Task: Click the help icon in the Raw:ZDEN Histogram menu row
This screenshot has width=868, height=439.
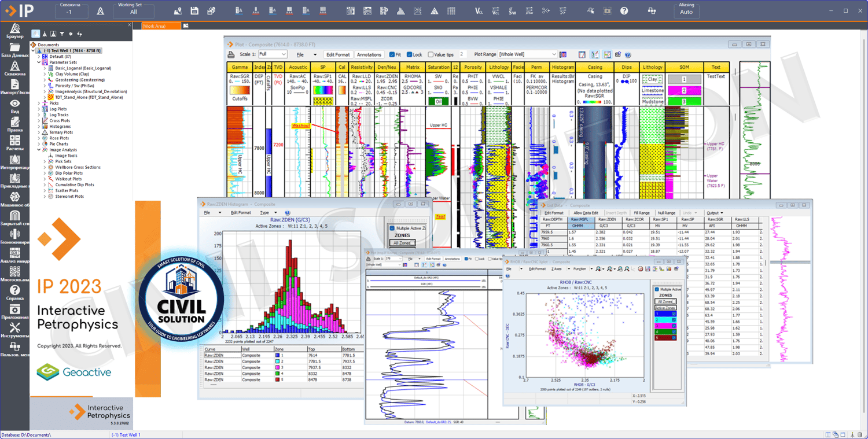Action: click(288, 213)
